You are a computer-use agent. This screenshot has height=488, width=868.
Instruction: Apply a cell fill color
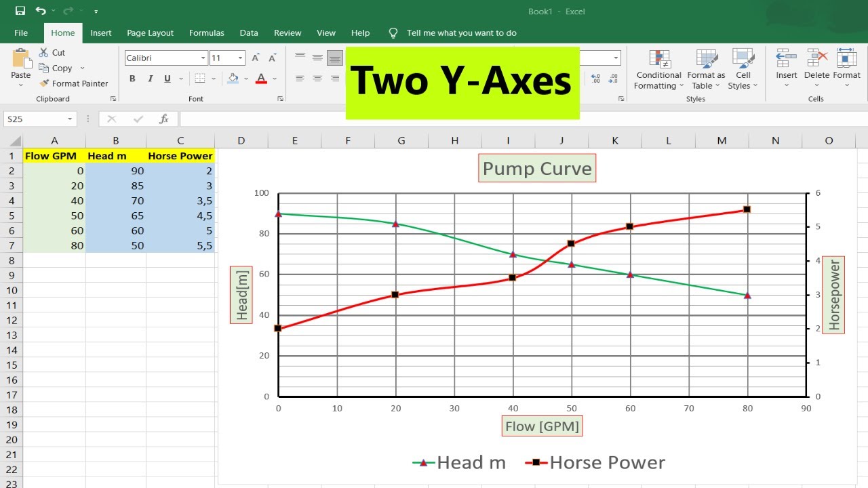click(x=233, y=79)
